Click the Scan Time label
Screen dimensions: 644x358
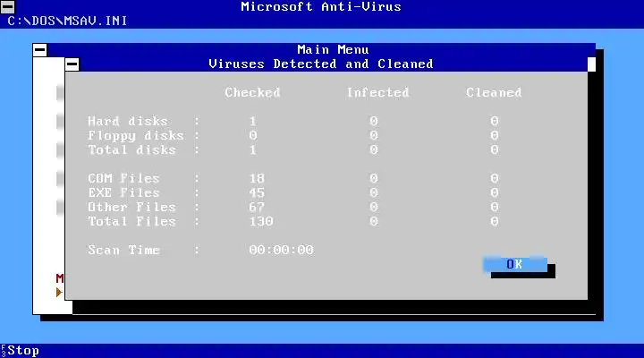[123, 250]
